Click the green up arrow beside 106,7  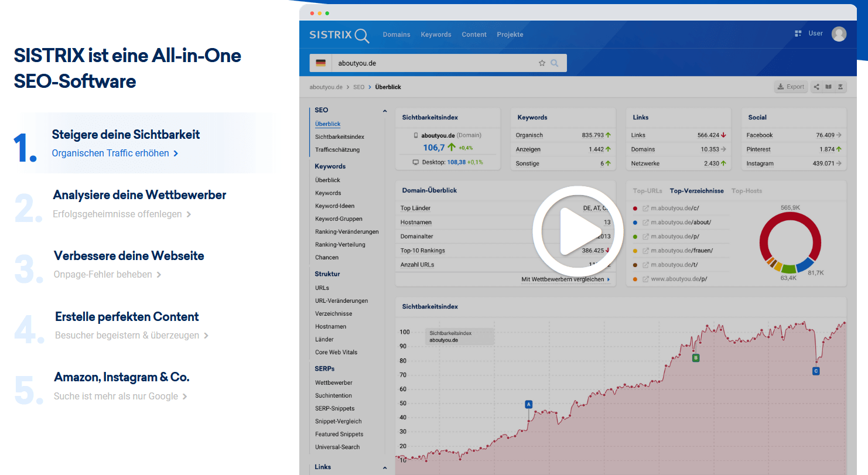click(452, 148)
